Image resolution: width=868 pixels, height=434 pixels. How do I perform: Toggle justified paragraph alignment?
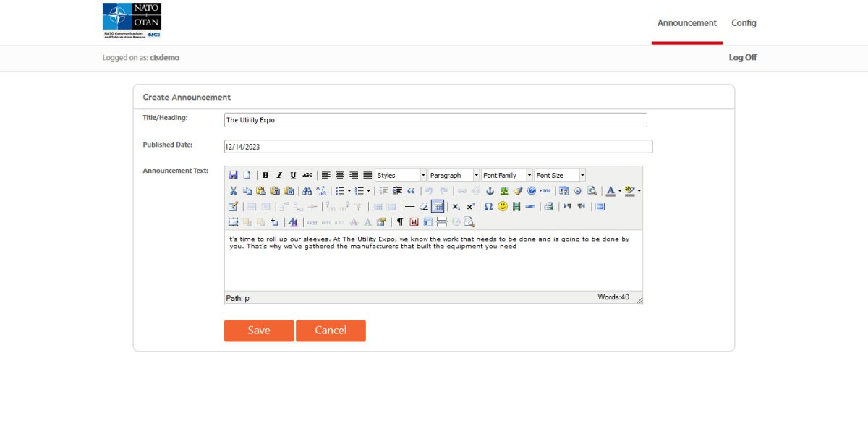367,175
